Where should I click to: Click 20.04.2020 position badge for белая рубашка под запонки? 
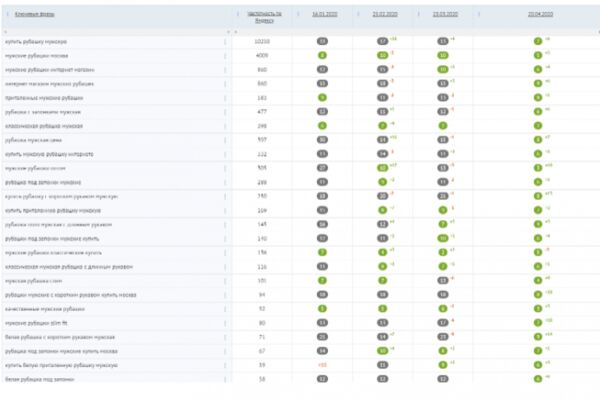pyautogui.click(x=538, y=379)
